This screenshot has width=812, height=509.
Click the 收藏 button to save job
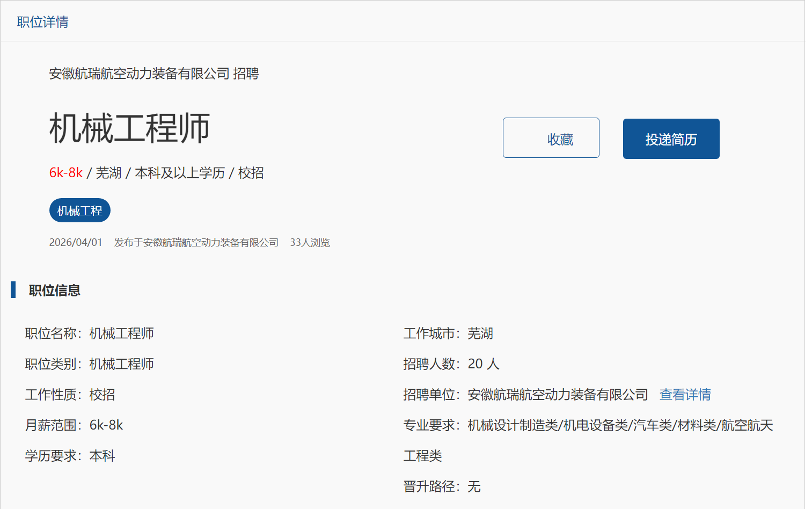pyautogui.click(x=551, y=138)
